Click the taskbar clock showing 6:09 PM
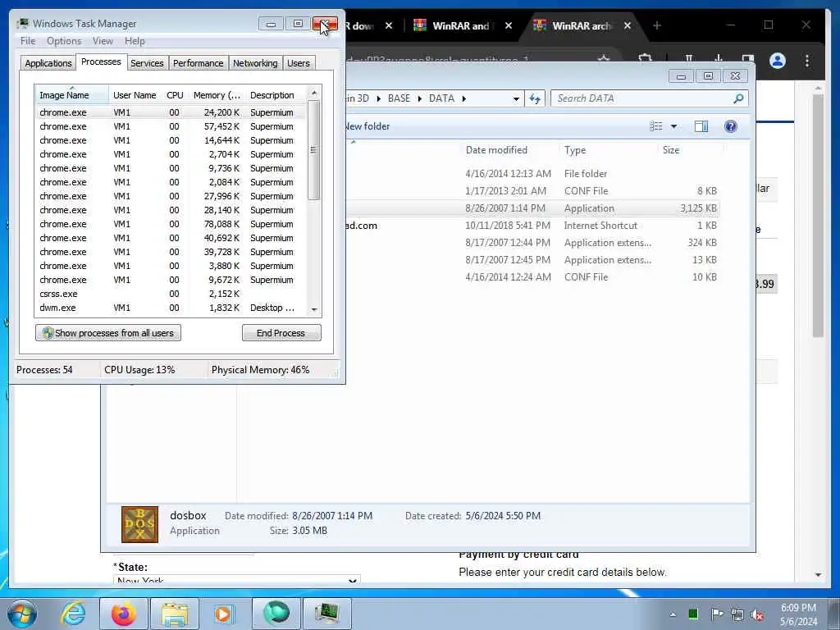The width and height of the screenshot is (840, 630). [798, 614]
